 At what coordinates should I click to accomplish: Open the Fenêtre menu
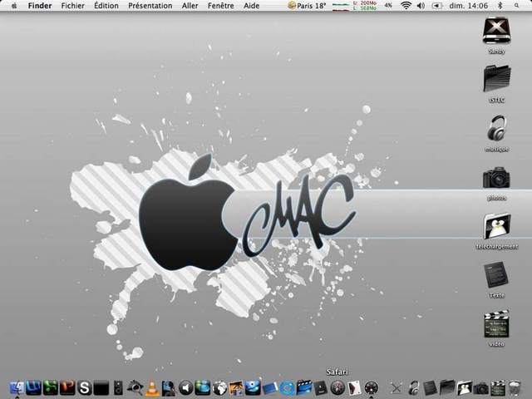220,6
